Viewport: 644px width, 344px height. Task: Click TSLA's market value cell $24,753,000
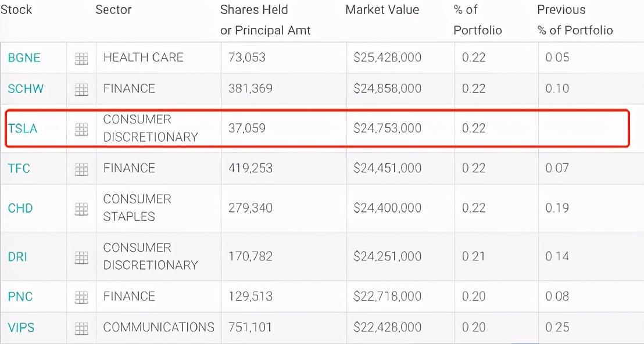tap(387, 128)
